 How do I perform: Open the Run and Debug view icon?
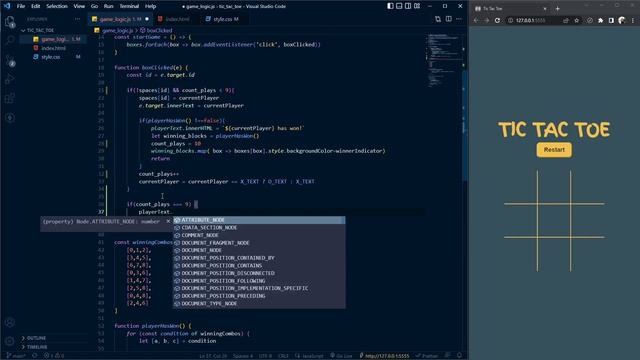pos(10,79)
